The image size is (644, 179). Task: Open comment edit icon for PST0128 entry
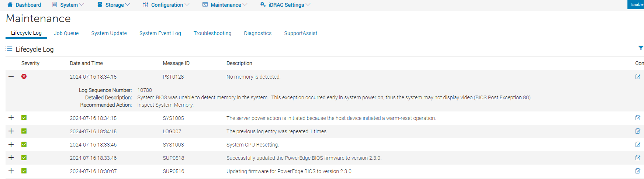[638, 76]
